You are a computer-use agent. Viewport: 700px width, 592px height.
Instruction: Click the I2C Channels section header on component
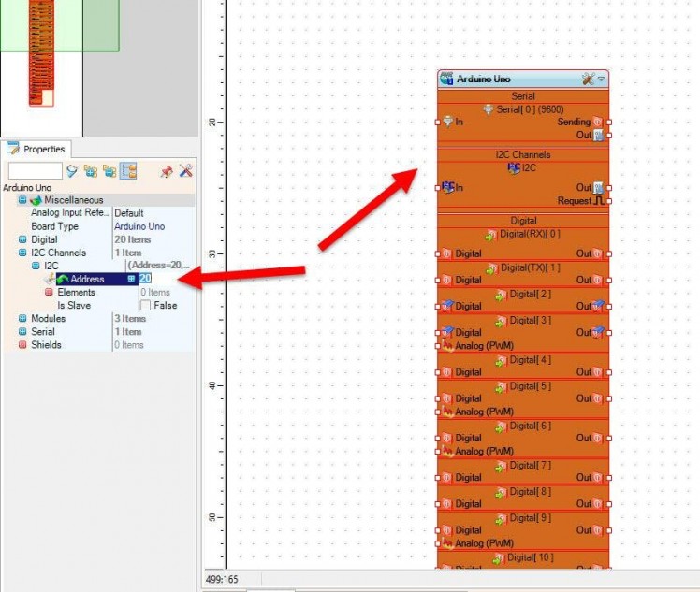(523, 155)
